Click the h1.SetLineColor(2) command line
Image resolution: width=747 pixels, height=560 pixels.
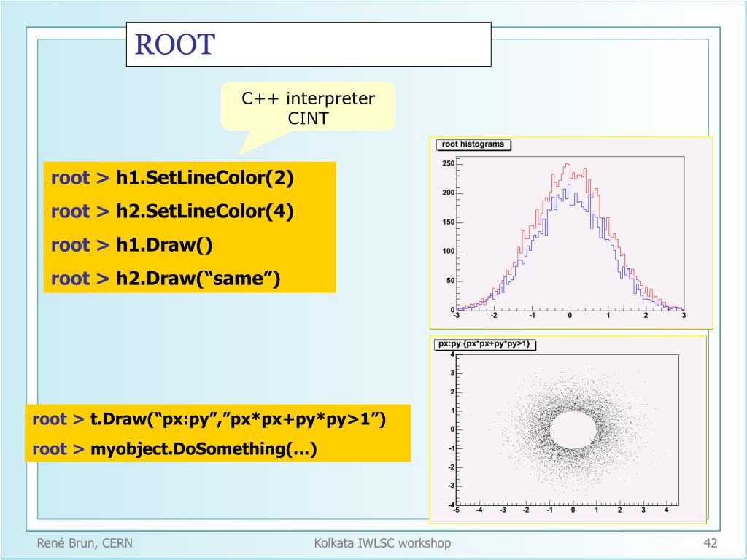(x=172, y=178)
